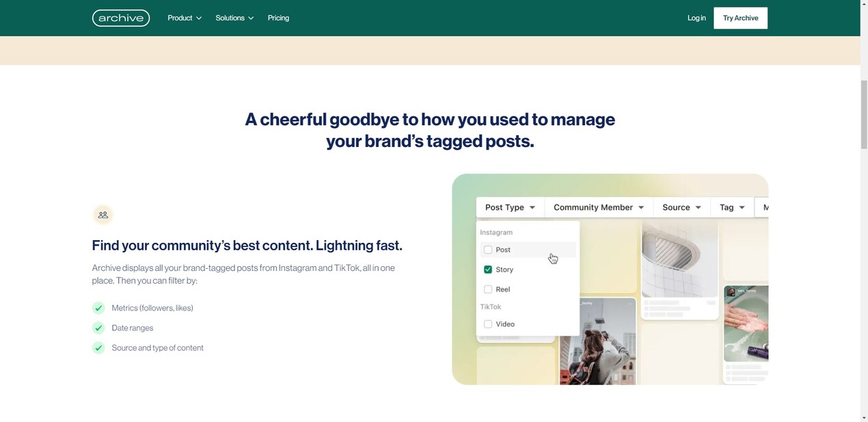Click the Product menu chevron arrow

[199, 18]
